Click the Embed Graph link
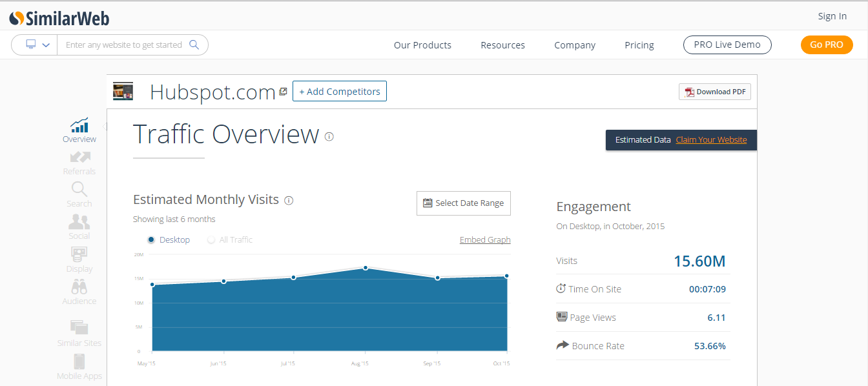Image resolution: width=868 pixels, height=386 pixels. pyautogui.click(x=485, y=239)
